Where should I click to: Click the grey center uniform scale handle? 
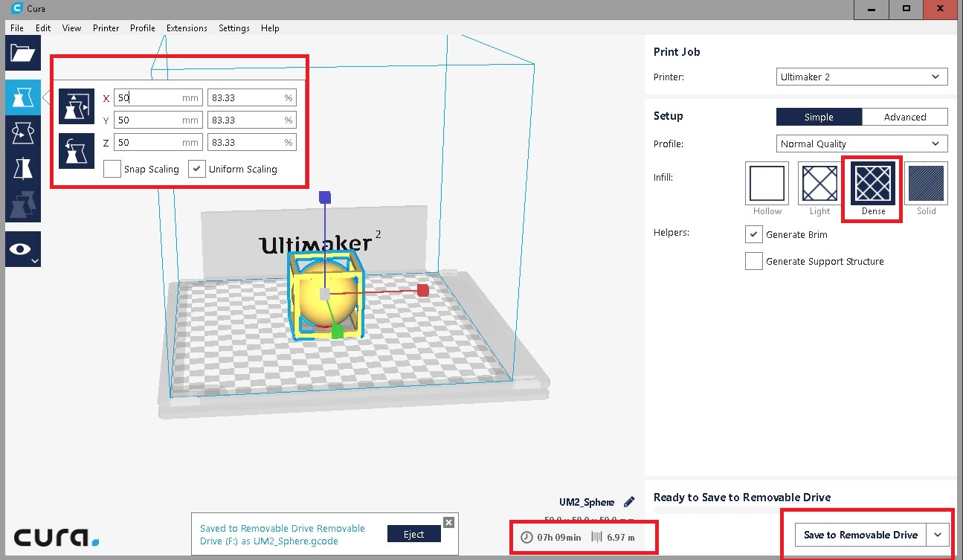[324, 295]
